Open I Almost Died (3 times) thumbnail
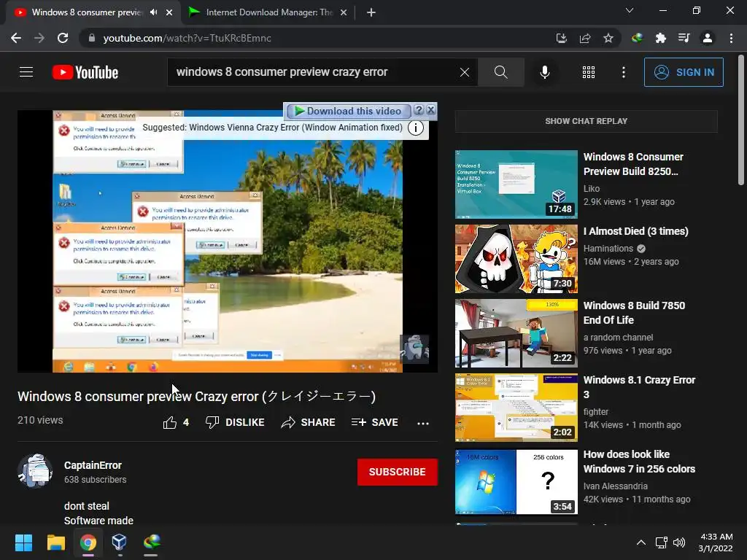The height and width of the screenshot is (560, 747). click(516, 259)
